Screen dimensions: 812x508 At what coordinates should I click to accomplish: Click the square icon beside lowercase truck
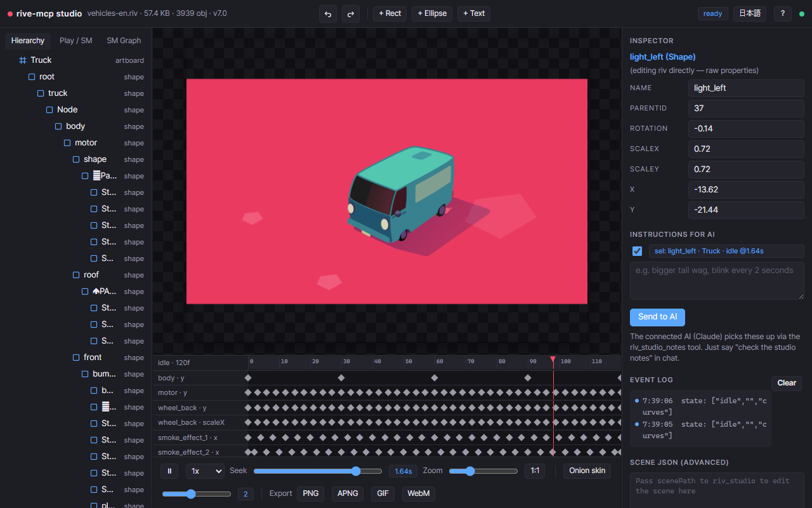pyautogui.click(x=41, y=93)
